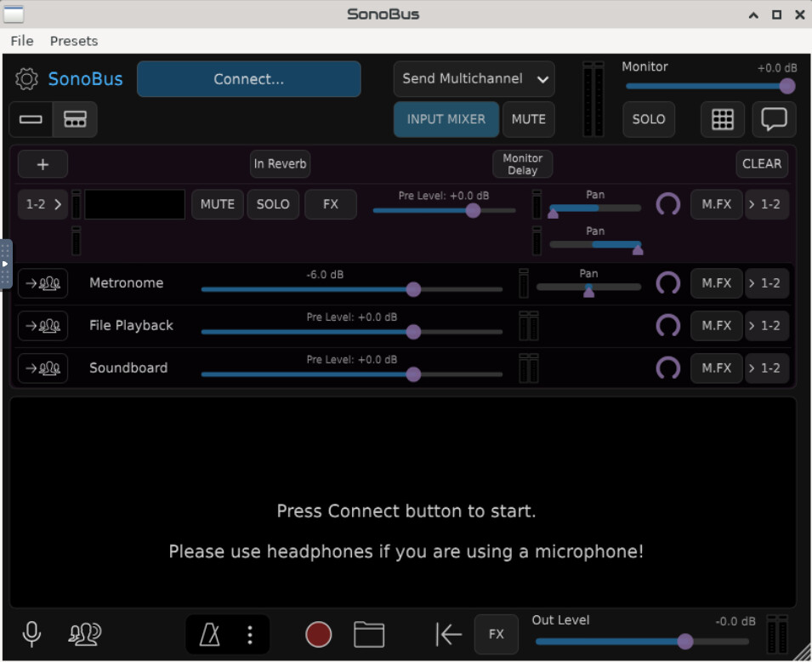The height and width of the screenshot is (662, 812).
Task: Click the black input name field
Action: pos(134,204)
